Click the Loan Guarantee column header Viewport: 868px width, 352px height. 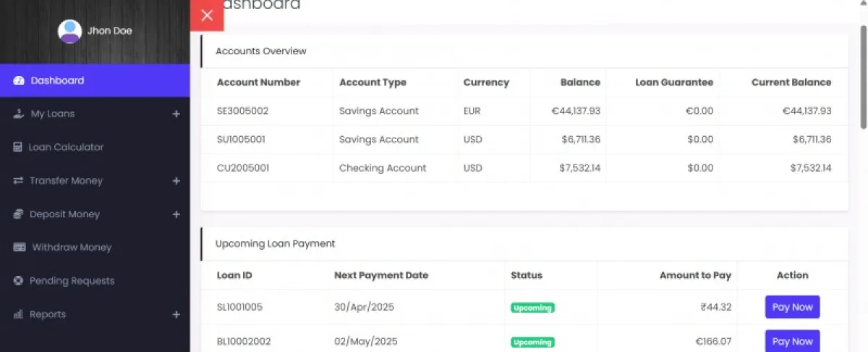coord(674,83)
